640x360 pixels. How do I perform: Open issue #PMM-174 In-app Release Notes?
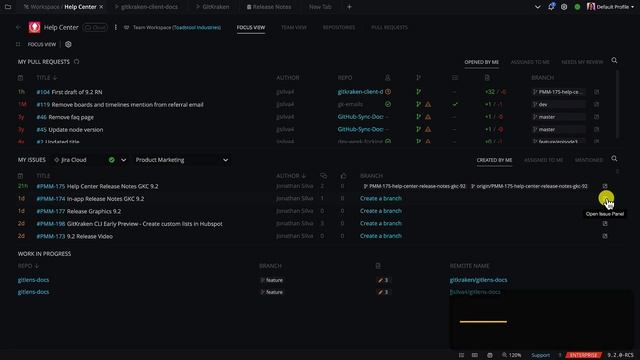pos(90,199)
